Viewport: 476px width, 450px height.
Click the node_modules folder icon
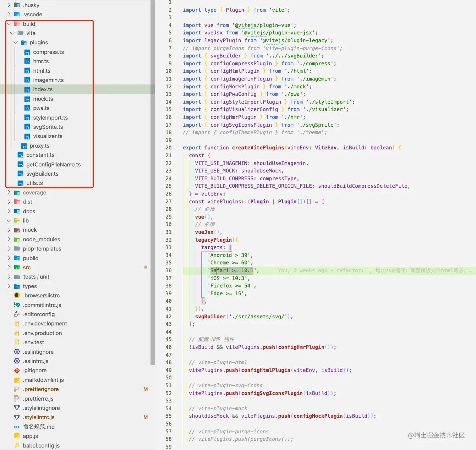(17, 240)
